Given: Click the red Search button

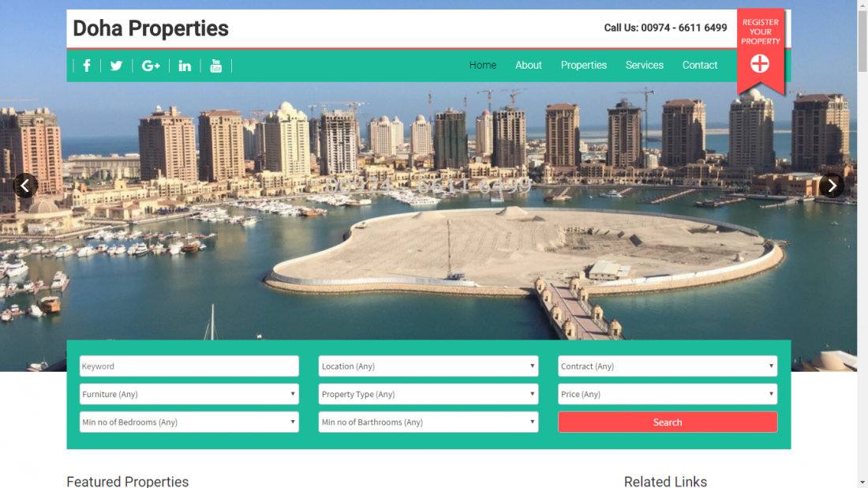Looking at the screenshot, I should (668, 422).
